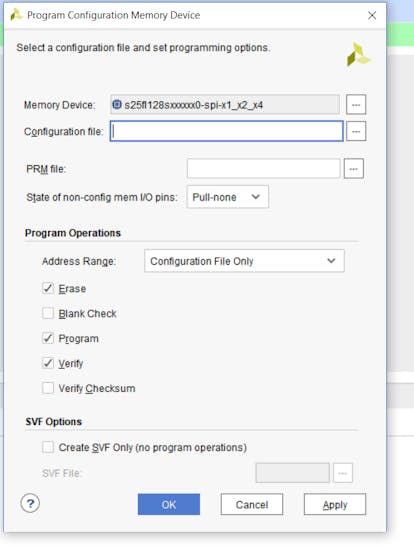Uncheck the Erase checkbox

click(48, 288)
